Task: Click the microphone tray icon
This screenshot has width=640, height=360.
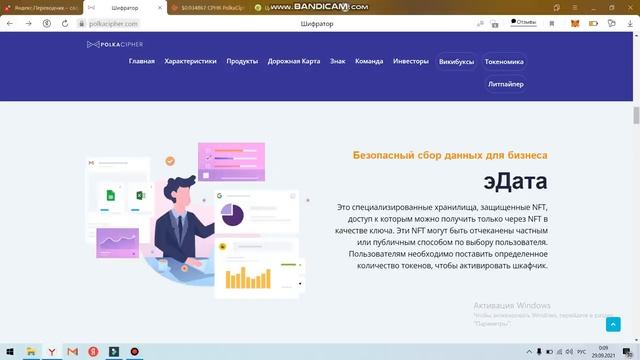Action: pyautogui.click(x=539, y=352)
